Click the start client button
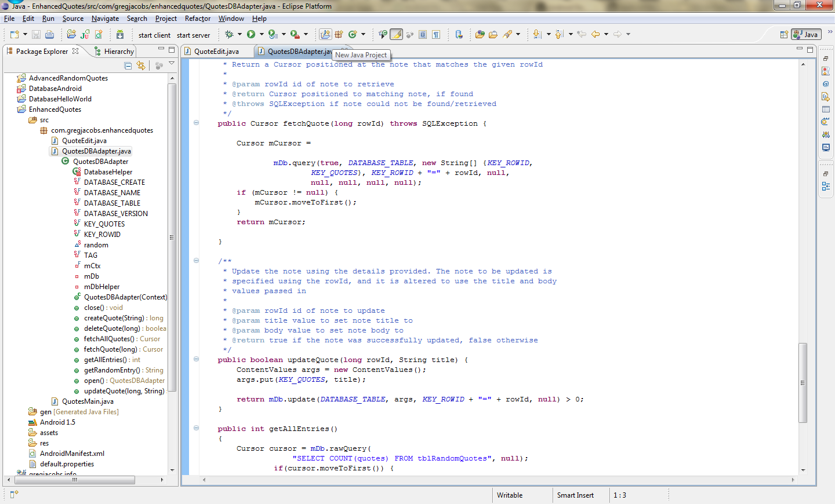The image size is (835, 504). [154, 35]
